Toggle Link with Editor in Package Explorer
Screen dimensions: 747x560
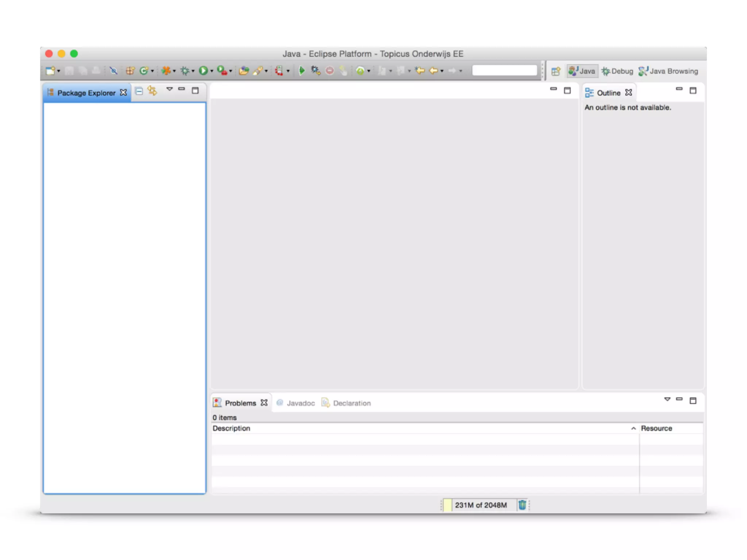[x=152, y=91]
